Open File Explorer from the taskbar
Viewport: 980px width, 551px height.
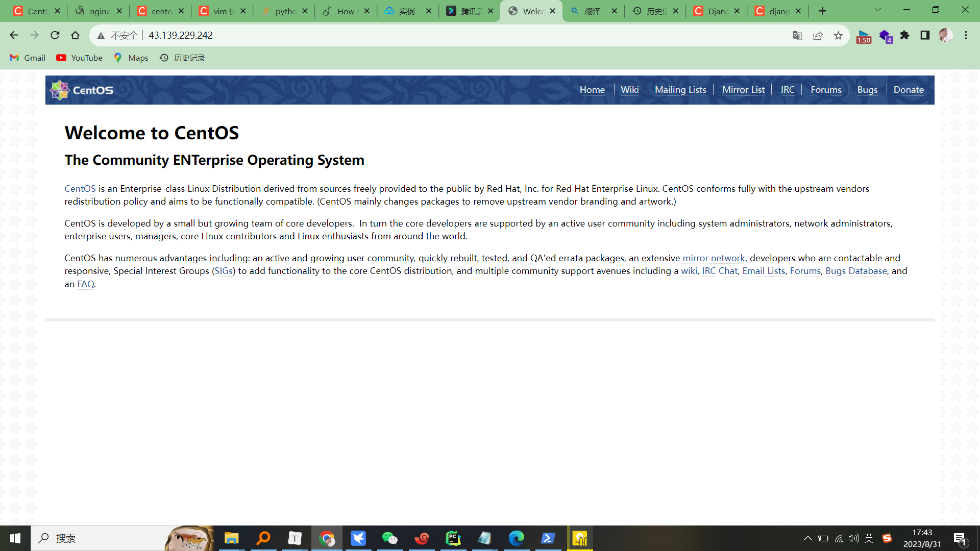232,538
